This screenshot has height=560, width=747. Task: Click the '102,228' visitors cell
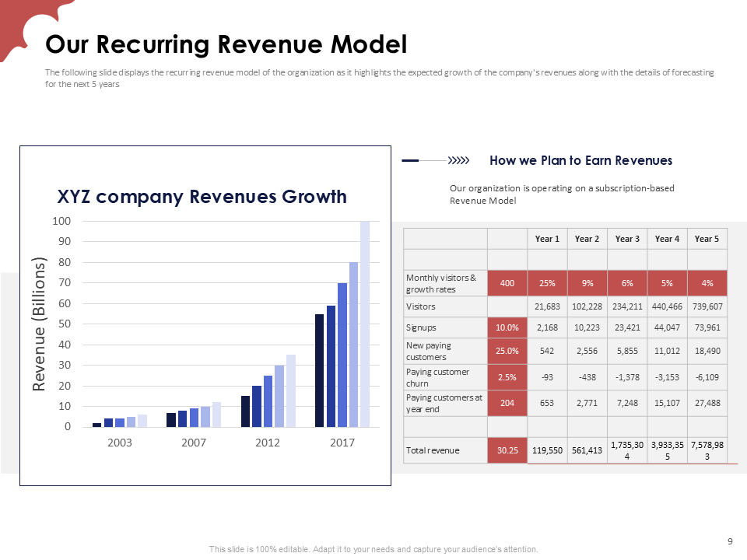[x=587, y=306]
